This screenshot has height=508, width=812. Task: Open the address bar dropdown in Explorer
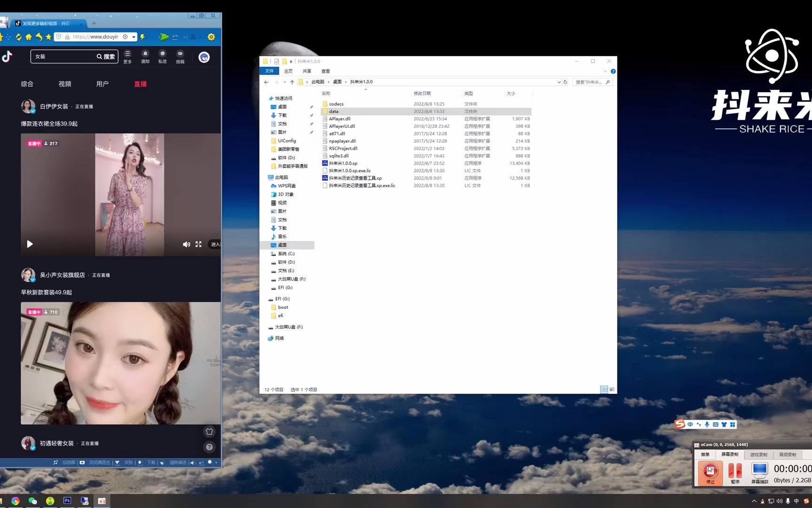(x=559, y=82)
